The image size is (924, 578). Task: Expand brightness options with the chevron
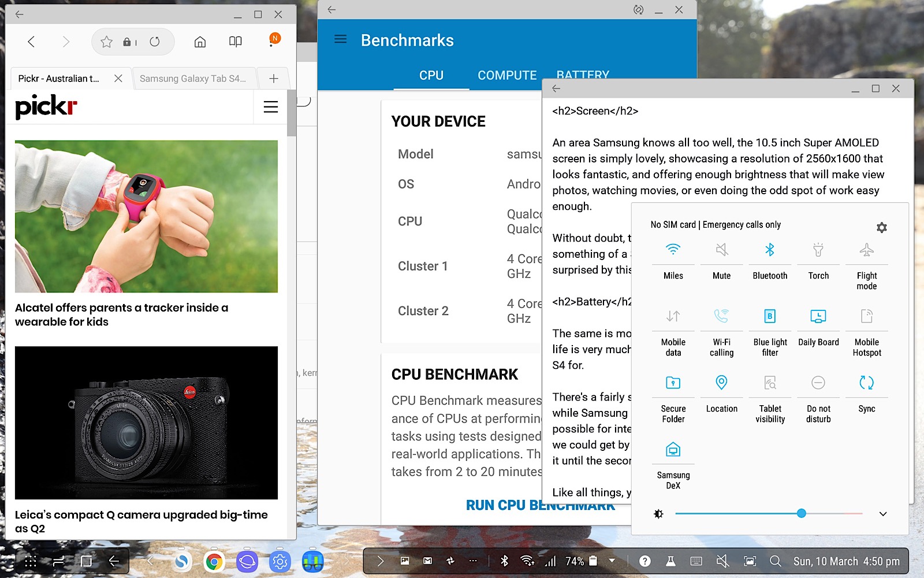tap(883, 514)
